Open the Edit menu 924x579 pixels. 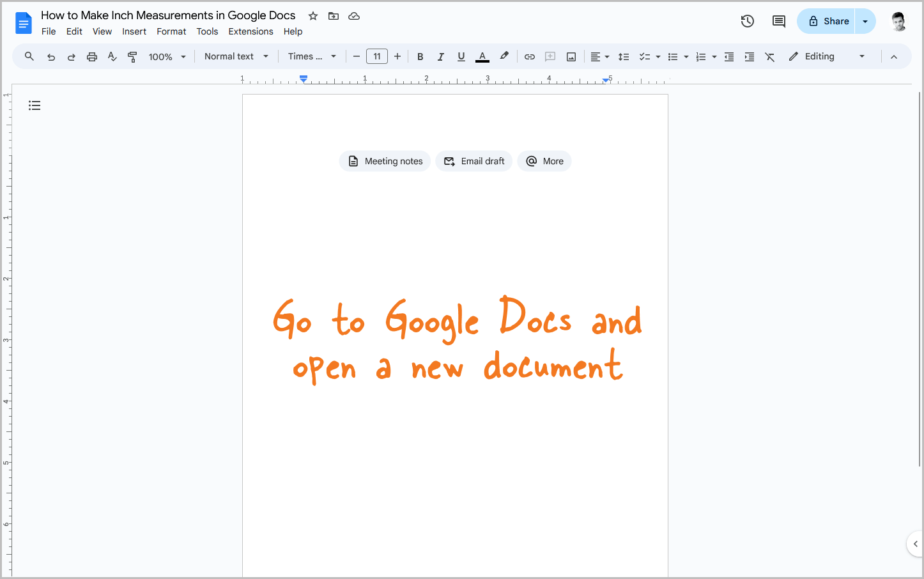(x=74, y=31)
